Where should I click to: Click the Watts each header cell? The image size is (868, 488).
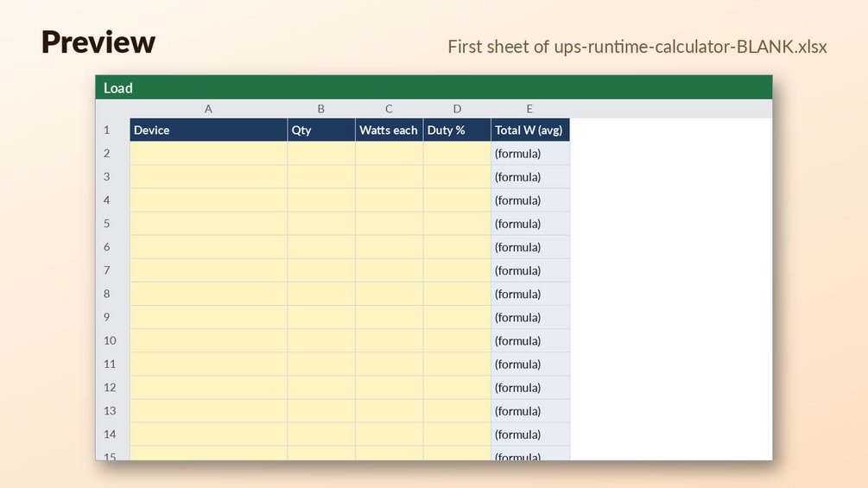tap(390, 130)
